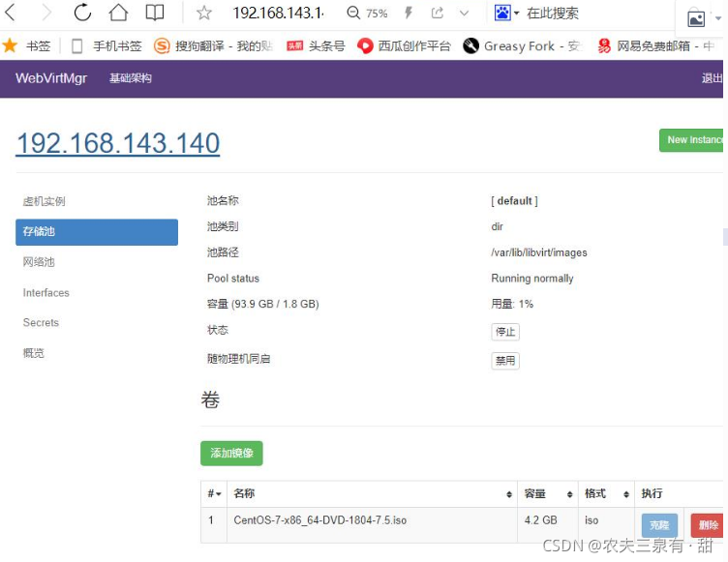
Task: Open the Baidu search engine selector
Action: pos(506,13)
